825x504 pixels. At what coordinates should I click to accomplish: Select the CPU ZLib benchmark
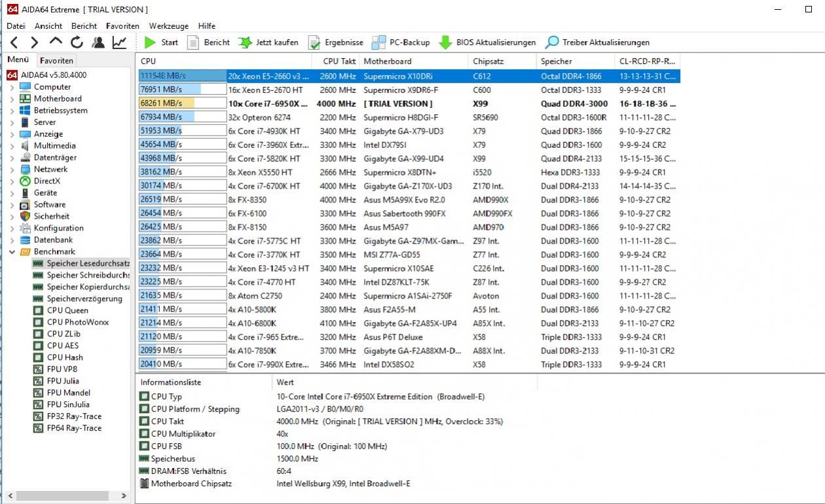point(64,334)
